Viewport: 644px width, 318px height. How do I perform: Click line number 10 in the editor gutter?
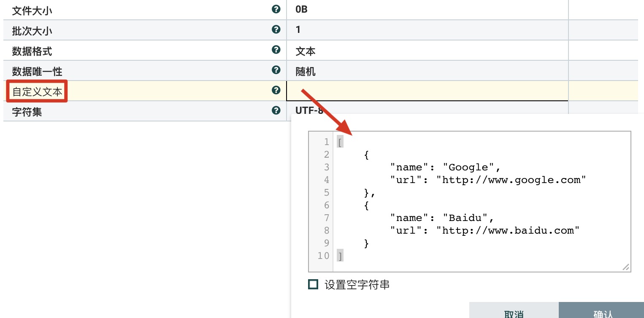coord(323,256)
